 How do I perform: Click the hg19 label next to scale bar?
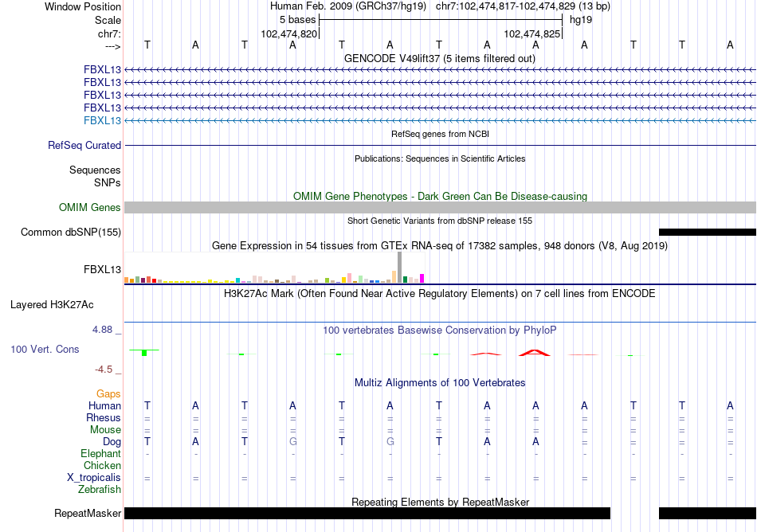pos(581,20)
